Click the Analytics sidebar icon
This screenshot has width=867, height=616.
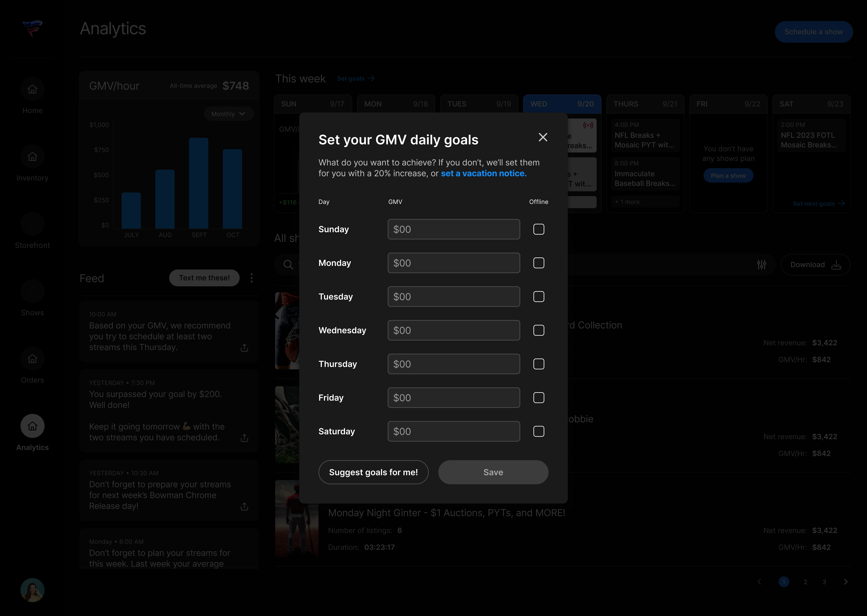tap(32, 426)
